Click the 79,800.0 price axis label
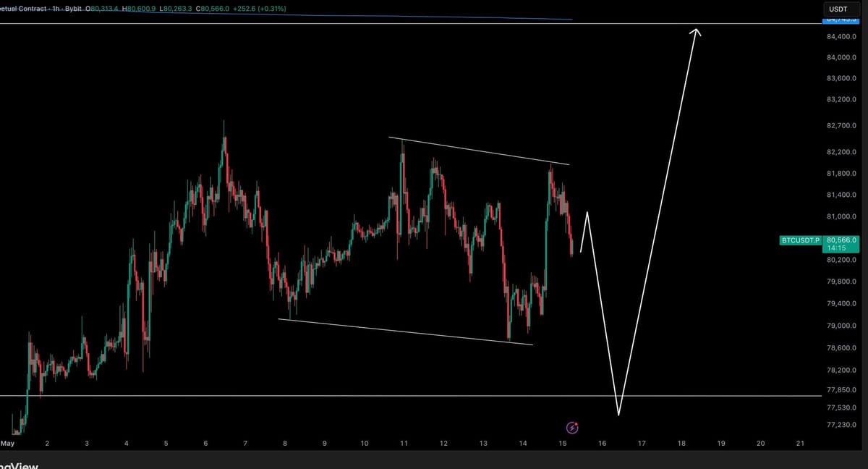 tap(841, 282)
